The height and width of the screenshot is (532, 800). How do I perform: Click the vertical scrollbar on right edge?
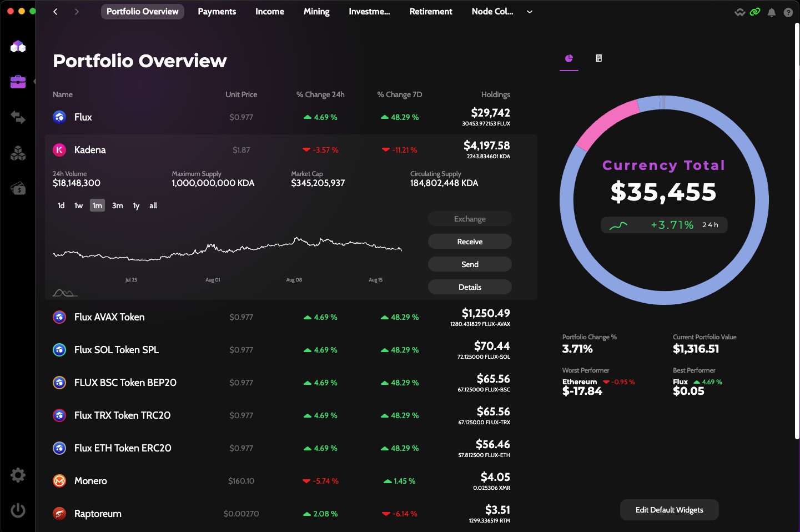[x=797, y=230]
